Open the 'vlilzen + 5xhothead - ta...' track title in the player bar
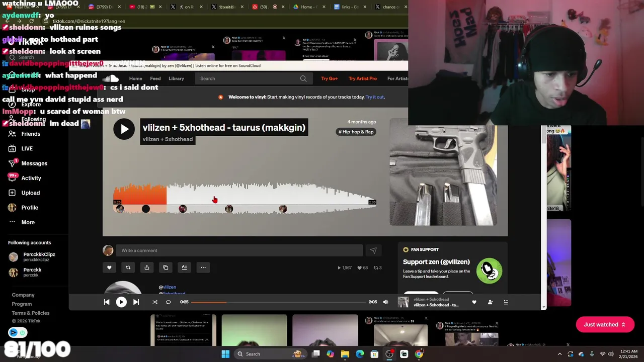 pyautogui.click(x=436, y=305)
